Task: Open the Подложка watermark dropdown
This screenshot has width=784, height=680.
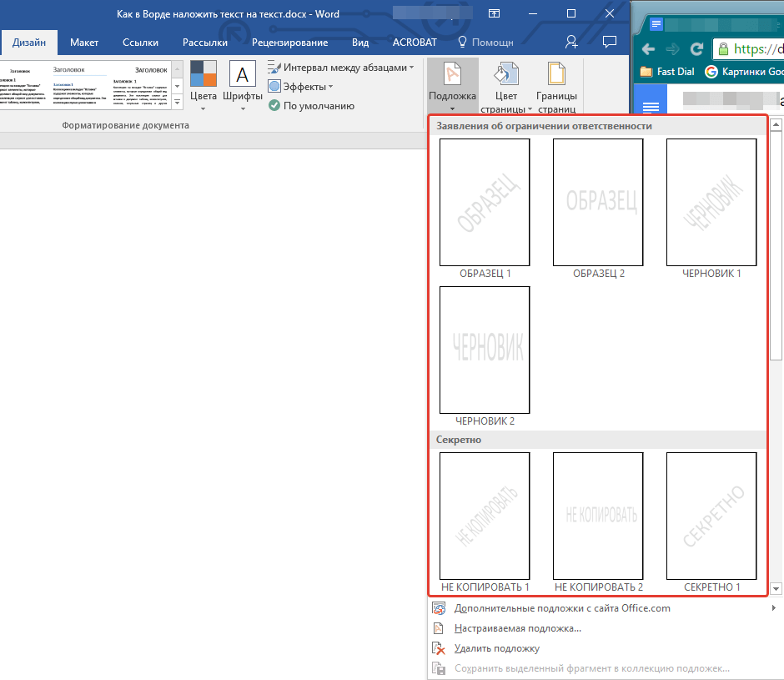Action: [452, 83]
